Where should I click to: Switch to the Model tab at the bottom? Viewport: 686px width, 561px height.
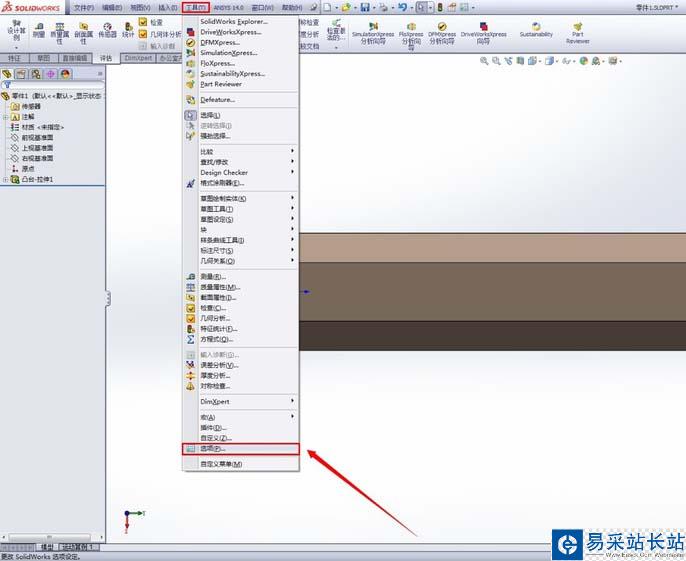point(47,547)
